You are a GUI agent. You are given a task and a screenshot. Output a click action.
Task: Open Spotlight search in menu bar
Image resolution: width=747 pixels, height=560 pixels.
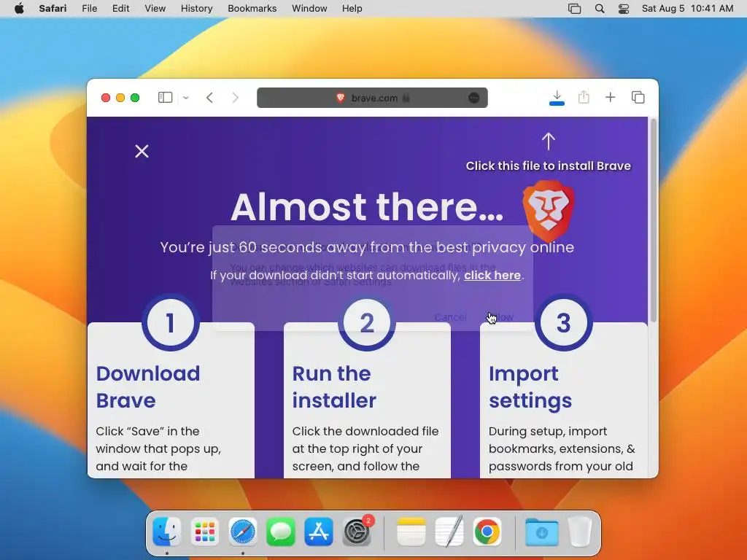(x=600, y=9)
